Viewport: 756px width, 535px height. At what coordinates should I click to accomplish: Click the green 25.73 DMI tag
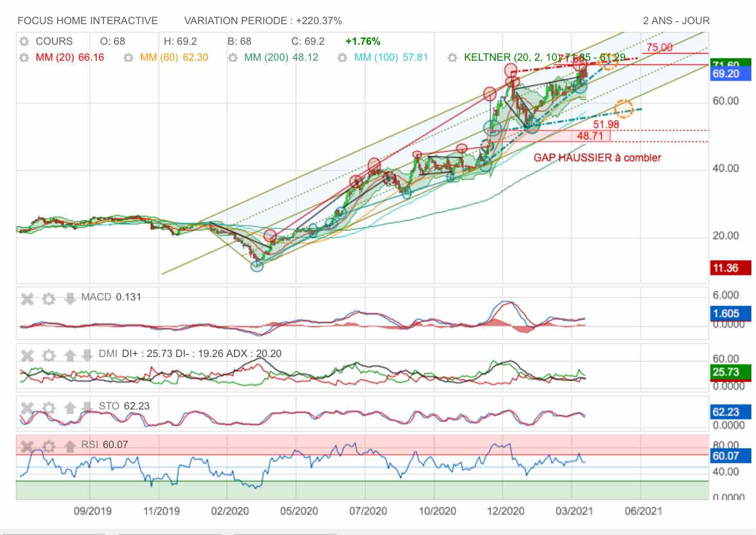click(x=730, y=372)
